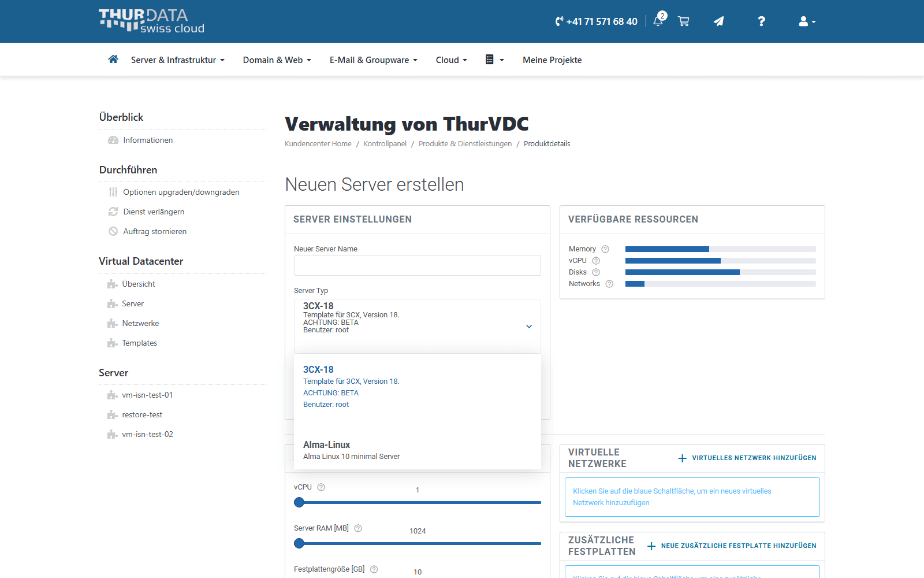Click Auftrag stornieren
Image resolution: width=924 pixels, height=578 pixels.
[155, 232]
